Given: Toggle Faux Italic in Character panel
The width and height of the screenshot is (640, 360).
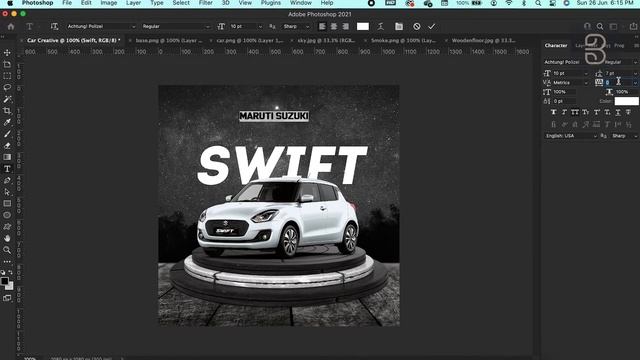Looking at the screenshot, I should coord(564,112).
